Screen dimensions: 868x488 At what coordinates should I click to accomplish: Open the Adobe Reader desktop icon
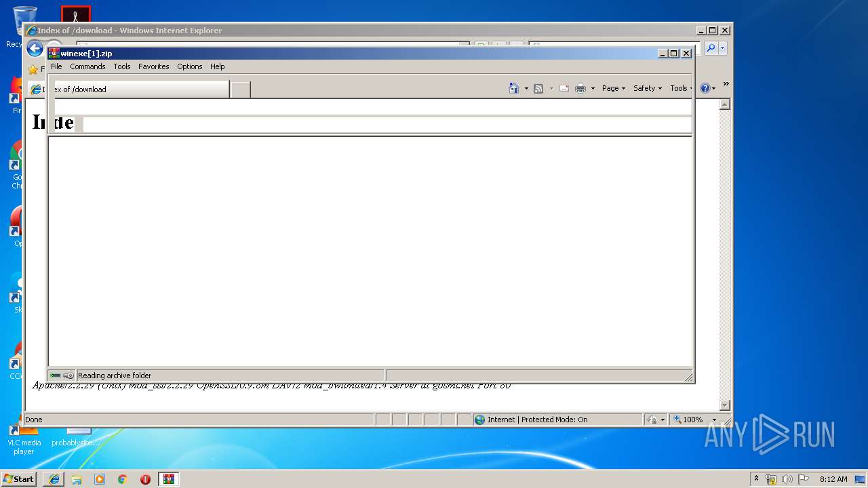pos(76,14)
